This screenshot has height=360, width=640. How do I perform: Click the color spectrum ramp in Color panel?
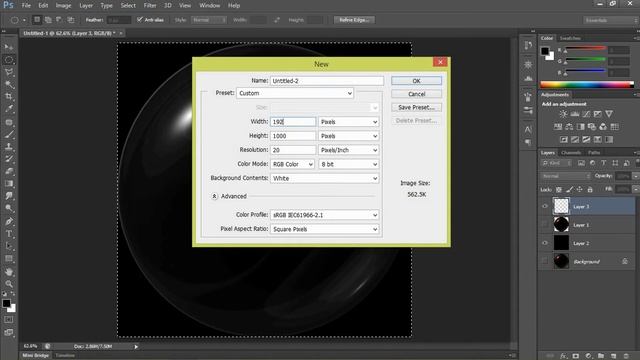click(587, 84)
